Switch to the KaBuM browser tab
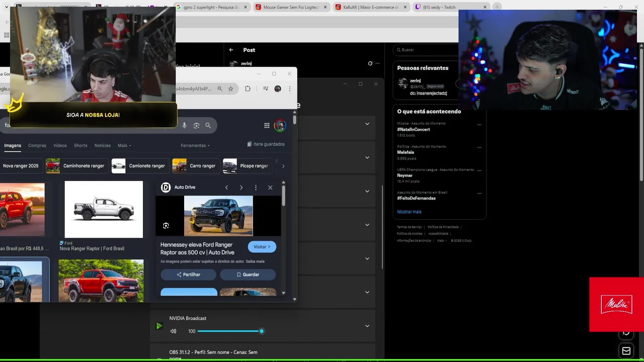The image size is (644, 362). [371, 7]
